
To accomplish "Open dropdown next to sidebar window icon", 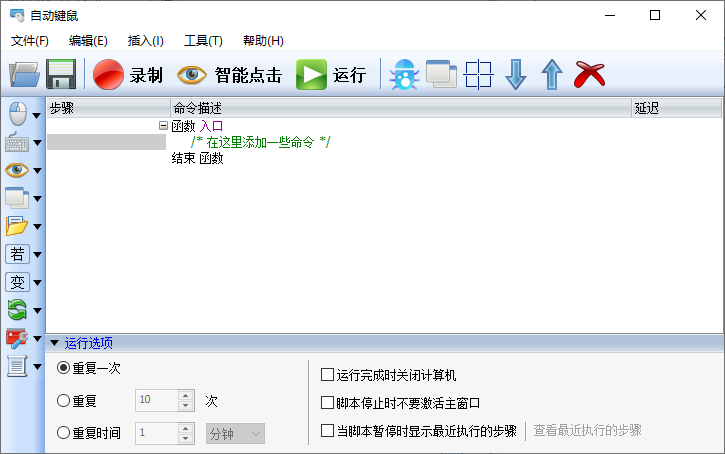I will (37, 199).
